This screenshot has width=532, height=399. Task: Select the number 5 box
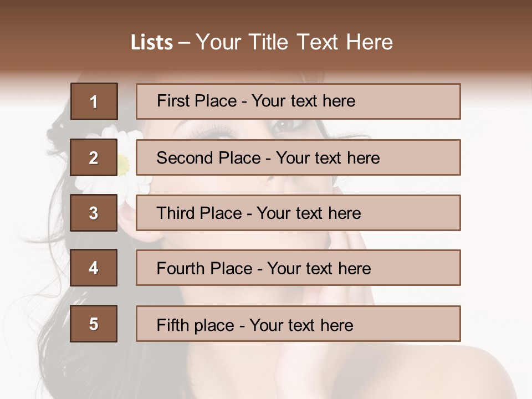coord(94,324)
